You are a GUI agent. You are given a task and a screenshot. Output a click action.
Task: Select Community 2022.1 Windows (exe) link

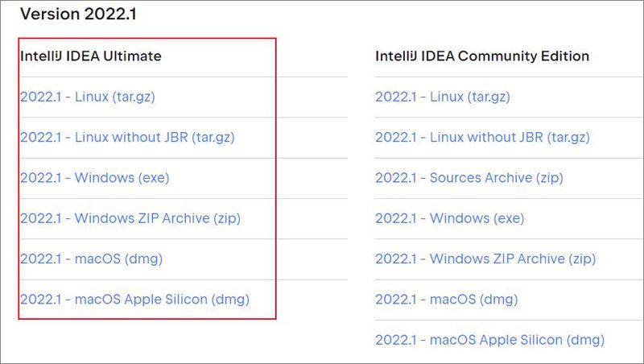pos(450,218)
